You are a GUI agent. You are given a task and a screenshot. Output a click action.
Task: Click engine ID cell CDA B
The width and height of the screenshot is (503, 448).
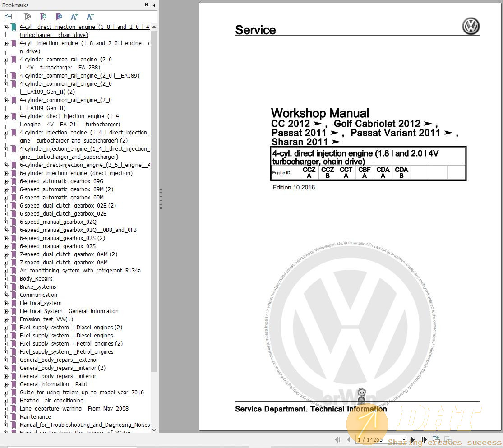click(x=401, y=172)
